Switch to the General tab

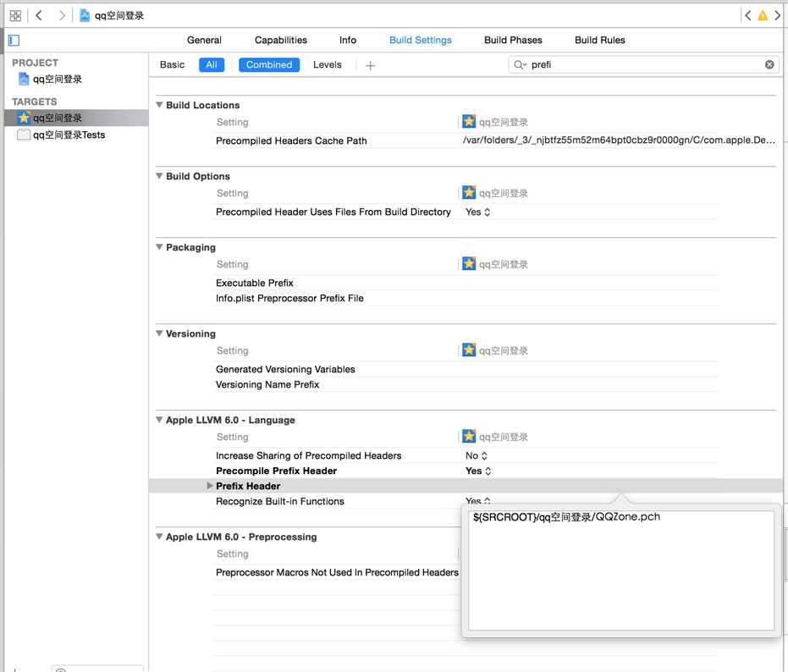point(204,41)
